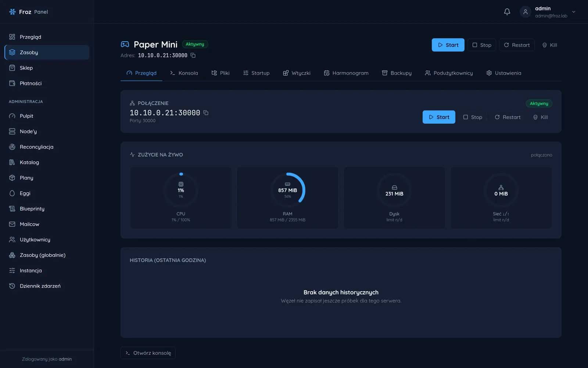Viewport: 588px width, 368px height.
Task: Switch to the Wtyczki tab
Action: [297, 73]
